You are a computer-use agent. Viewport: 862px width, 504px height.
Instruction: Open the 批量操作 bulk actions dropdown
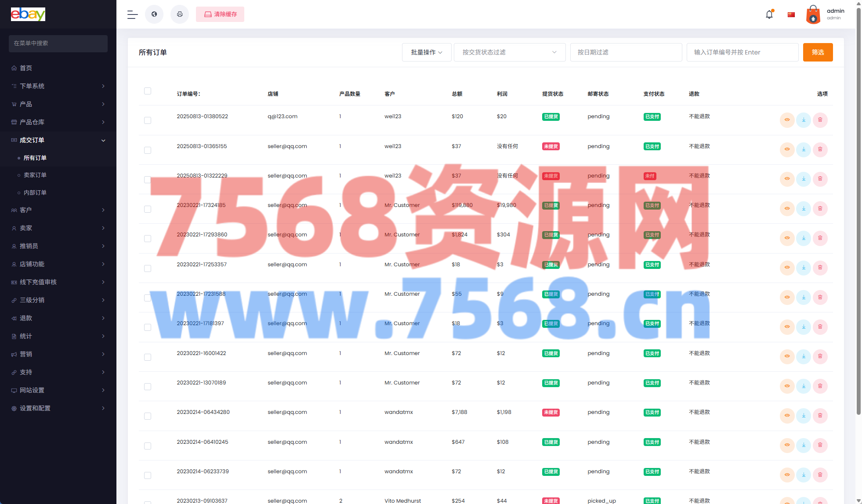point(426,52)
